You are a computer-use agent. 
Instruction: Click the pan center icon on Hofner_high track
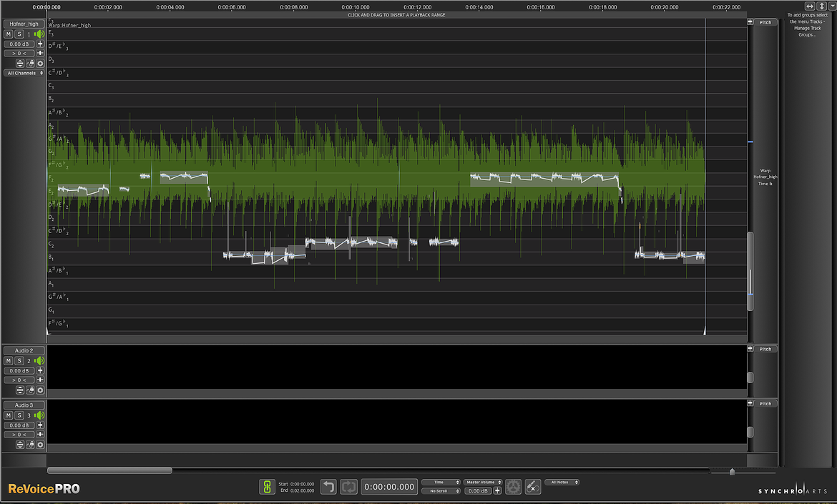click(x=40, y=54)
